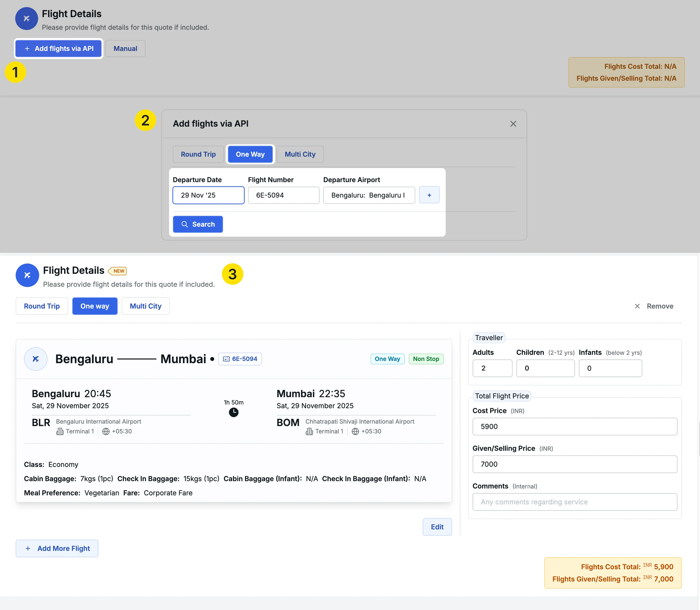Click the internal Comments input field
Image resolution: width=700 pixels, height=610 pixels.
point(574,502)
